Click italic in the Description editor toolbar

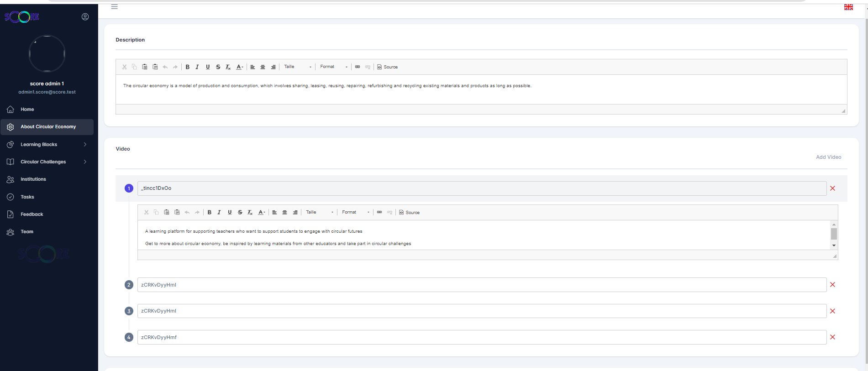[x=197, y=67]
